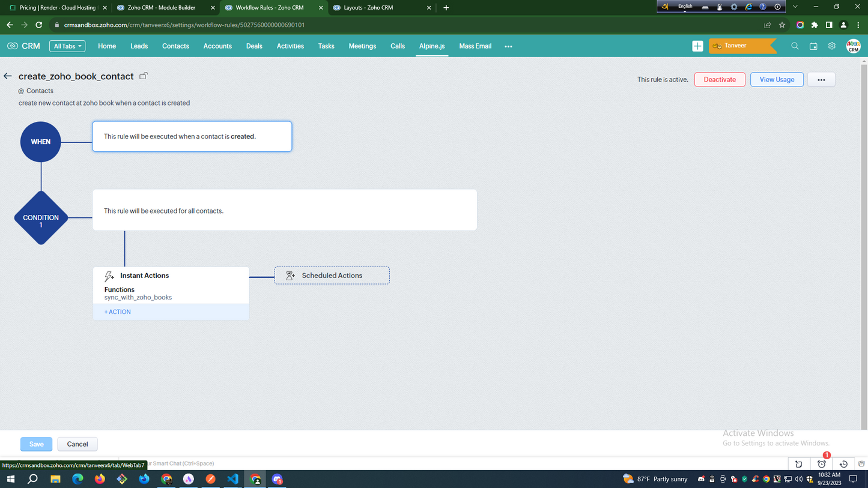Reload the page in Chrome
This screenshot has height=488, width=868.
pos(39,25)
